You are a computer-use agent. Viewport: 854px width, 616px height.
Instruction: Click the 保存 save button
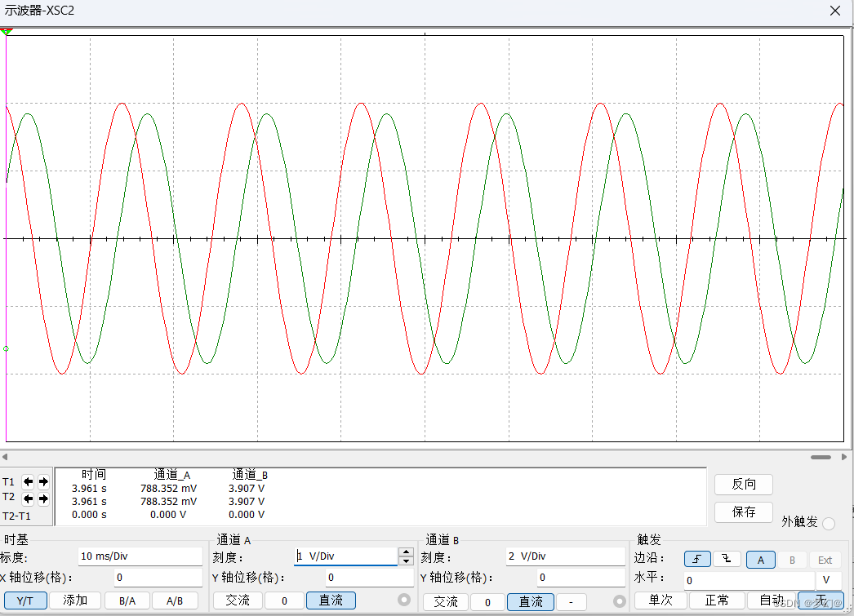coord(743,512)
